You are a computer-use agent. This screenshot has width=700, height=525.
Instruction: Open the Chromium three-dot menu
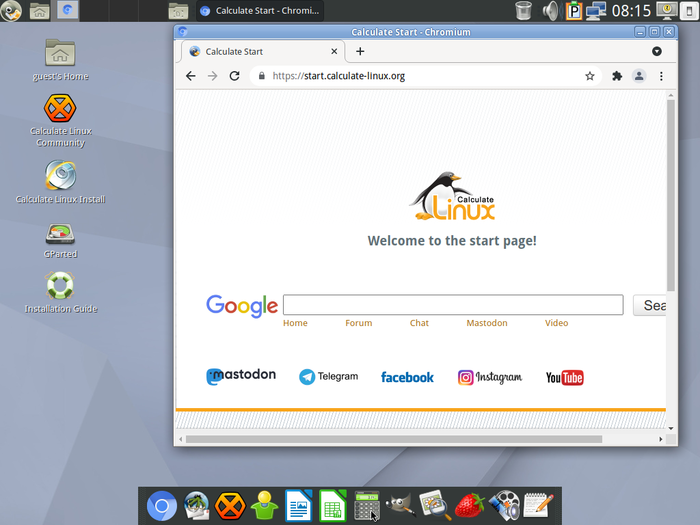pyautogui.click(x=661, y=76)
